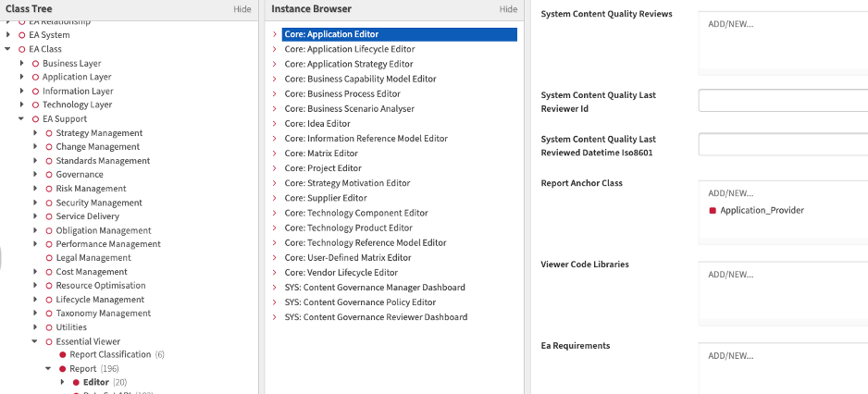This screenshot has height=394, width=868.
Task: Click the Legal Management class icon
Action: coord(49,258)
